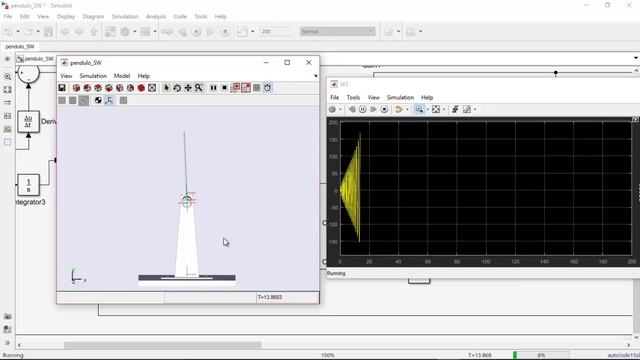
Task: Click the scale axes limits icon in scope
Action: tap(436, 109)
